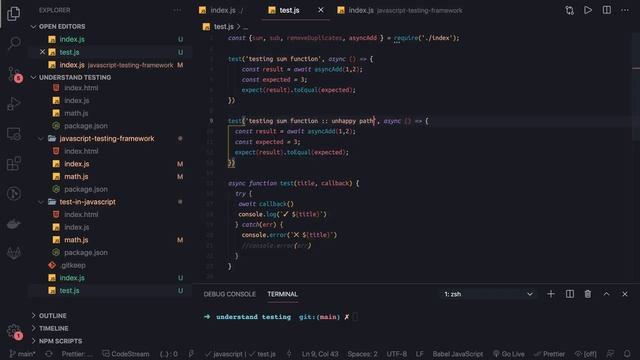This screenshot has height=360, width=640.
Task: Open the Run and Debug view
Action: pyautogui.click(x=13, y=103)
